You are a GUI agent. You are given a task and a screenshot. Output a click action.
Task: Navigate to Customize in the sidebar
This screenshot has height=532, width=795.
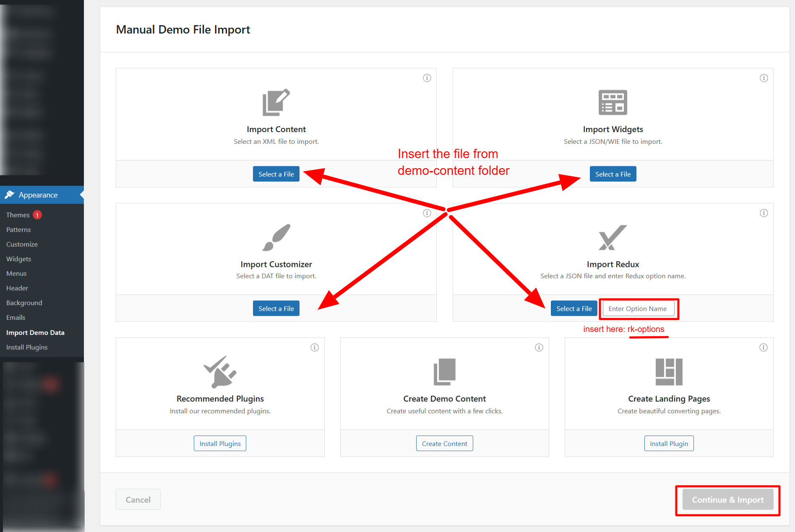21,244
